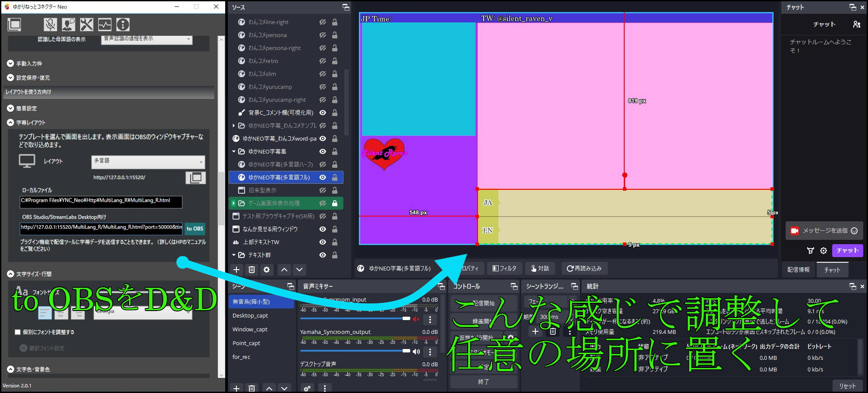
Task: Click the chat users icon
Action: [857, 24]
